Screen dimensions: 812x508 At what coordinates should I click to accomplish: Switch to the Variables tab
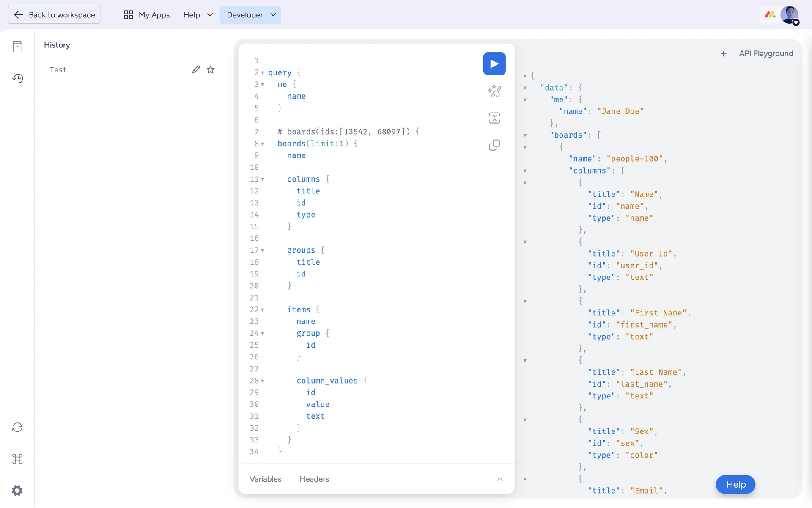[265, 479]
